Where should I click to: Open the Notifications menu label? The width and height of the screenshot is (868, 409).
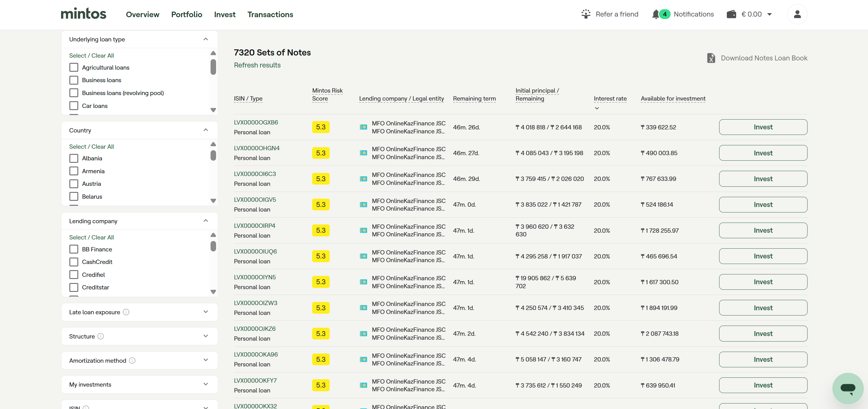tap(693, 14)
